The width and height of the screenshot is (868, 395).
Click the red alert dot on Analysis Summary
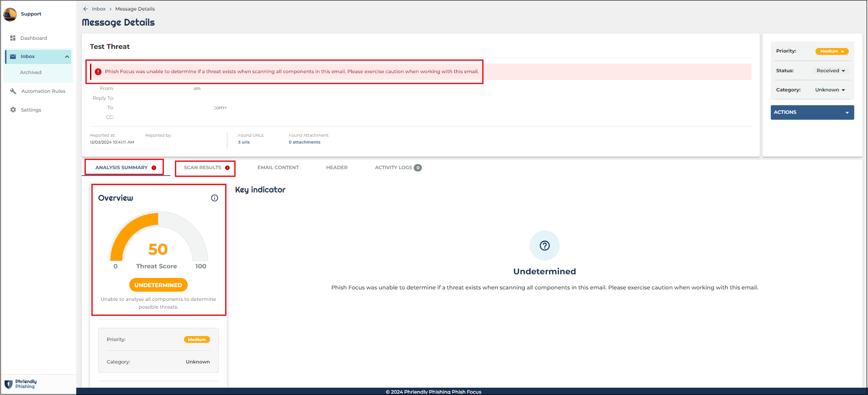point(154,168)
